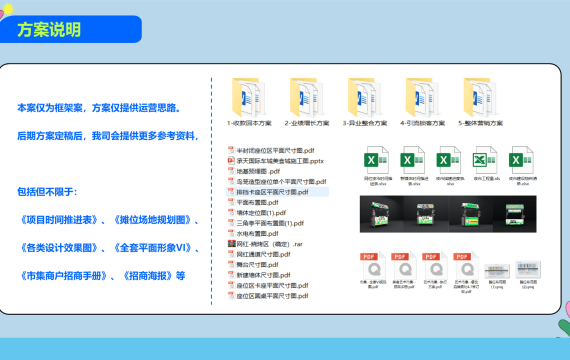Open the 4-引流锁客方案 folder icon
Image resolution: width=570 pixels, height=360 pixels.
(422, 97)
